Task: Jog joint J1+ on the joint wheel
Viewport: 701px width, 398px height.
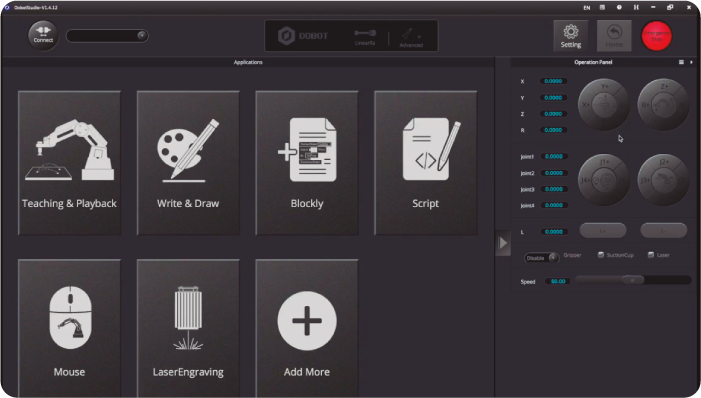Action: [604, 162]
